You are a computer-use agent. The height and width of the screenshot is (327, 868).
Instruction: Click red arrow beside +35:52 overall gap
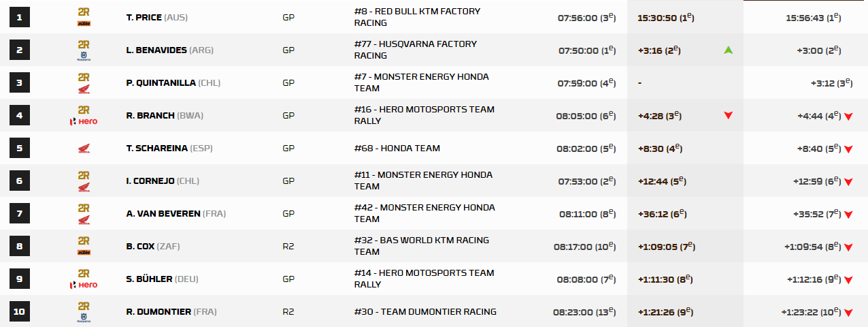pos(848,215)
